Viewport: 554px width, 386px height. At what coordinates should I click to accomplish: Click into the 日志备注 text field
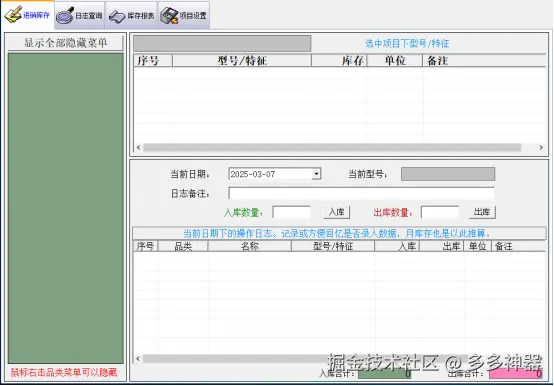coord(361,193)
